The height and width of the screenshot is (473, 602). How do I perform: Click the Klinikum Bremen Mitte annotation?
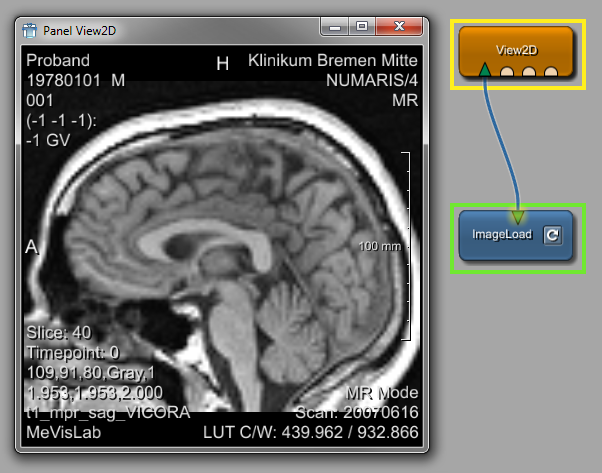pyautogui.click(x=333, y=61)
